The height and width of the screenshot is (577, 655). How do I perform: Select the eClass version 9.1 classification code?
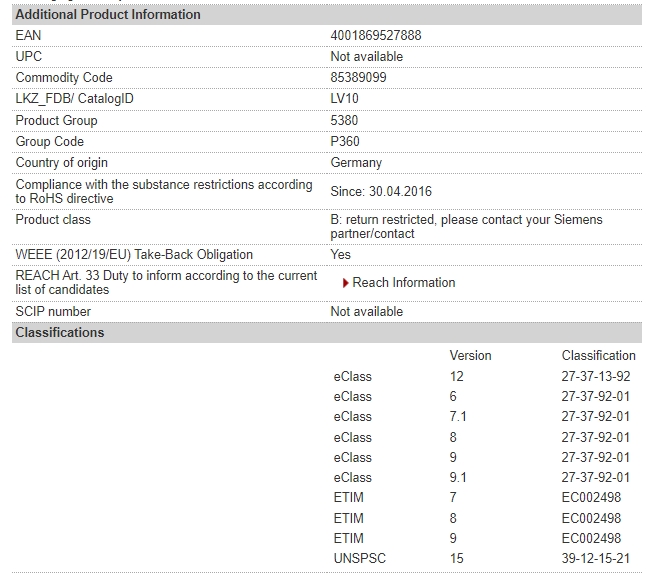point(596,478)
